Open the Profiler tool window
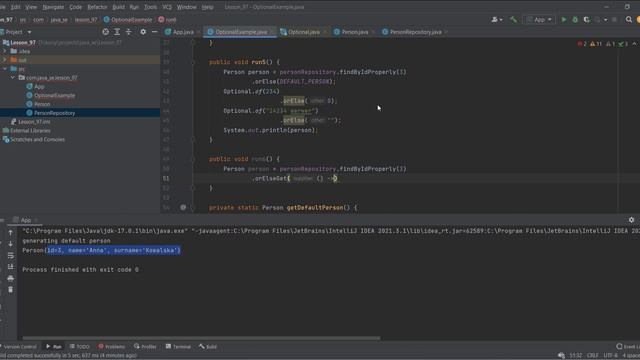Screen dimensions: 640x360 tap(145, 347)
